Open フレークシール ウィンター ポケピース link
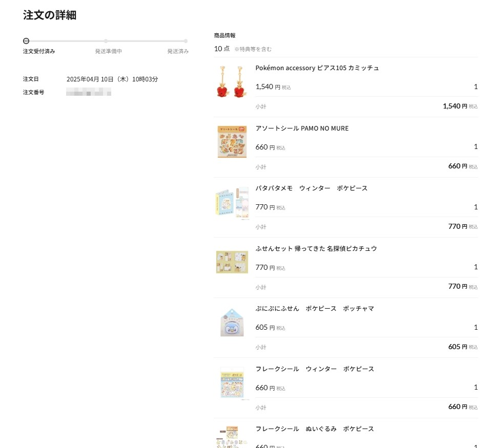Image resolution: width=494 pixels, height=448 pixels. click(x=315, y=369)
